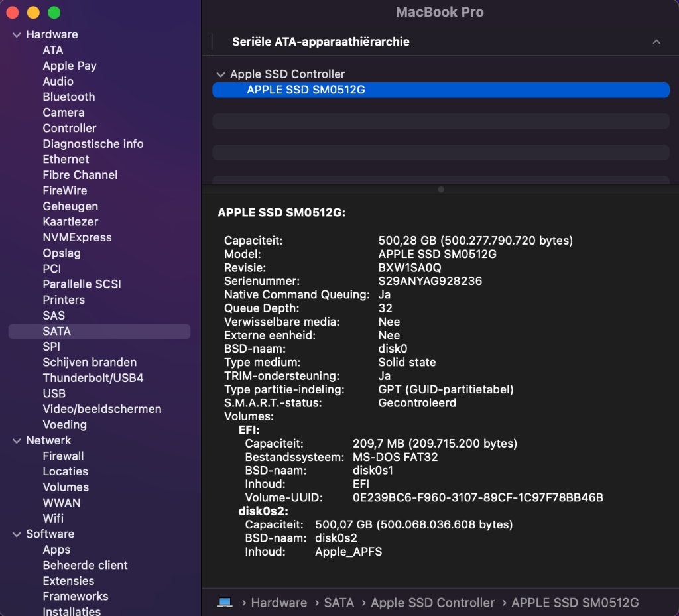This screenshot has height=616, width=679.
Task: Open the PCI entry
Action: click(52, 269)
